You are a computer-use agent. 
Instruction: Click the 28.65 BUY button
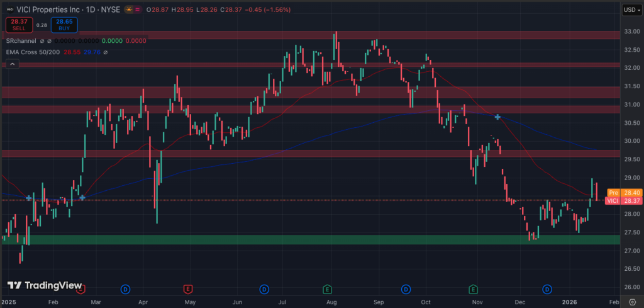(x=64, y=25)
